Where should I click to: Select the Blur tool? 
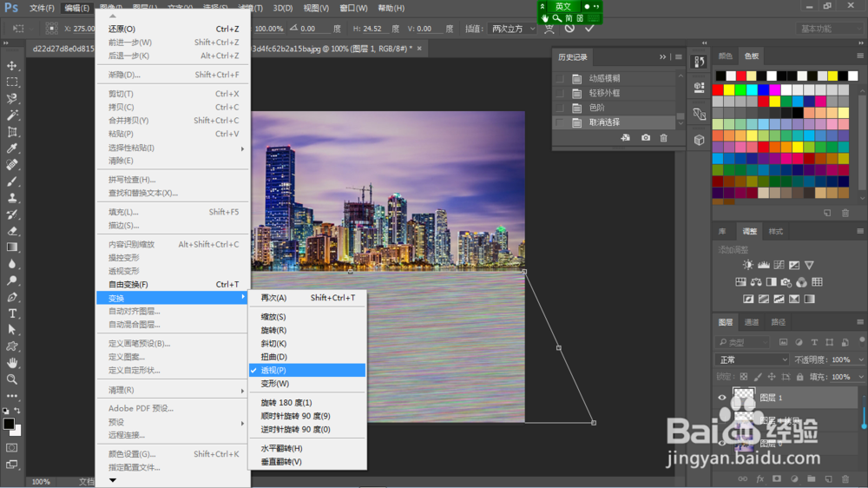[11, 264]
